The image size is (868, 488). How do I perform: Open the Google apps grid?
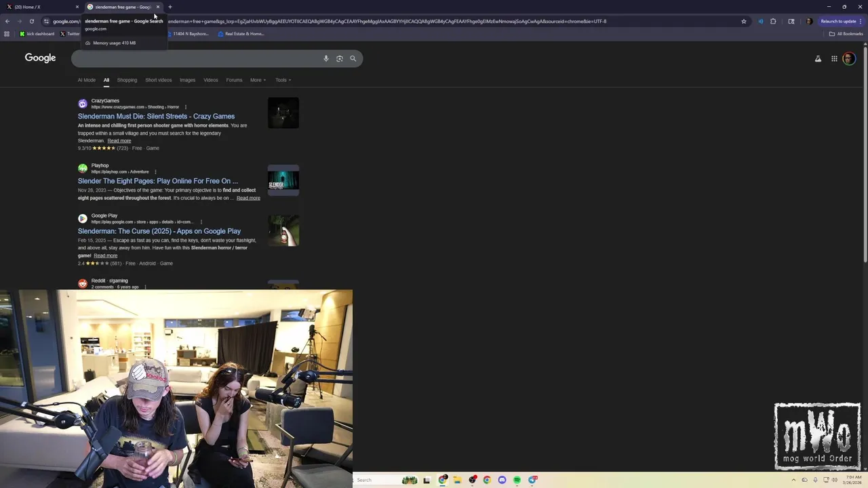click(834, 59)
